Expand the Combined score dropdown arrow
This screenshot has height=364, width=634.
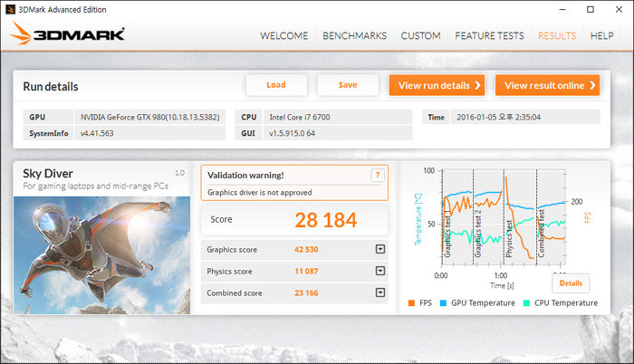click(380, 292)
